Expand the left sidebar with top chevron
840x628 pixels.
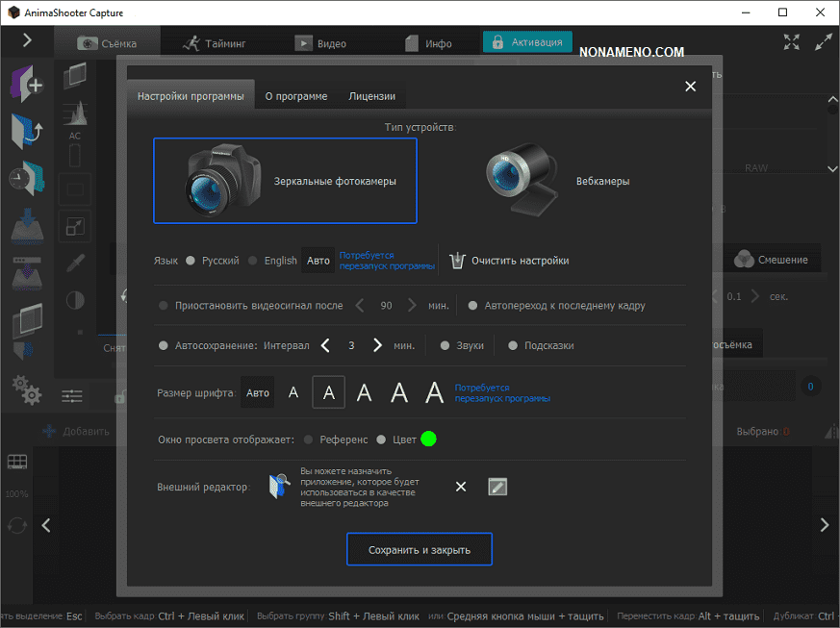point(26,39)
